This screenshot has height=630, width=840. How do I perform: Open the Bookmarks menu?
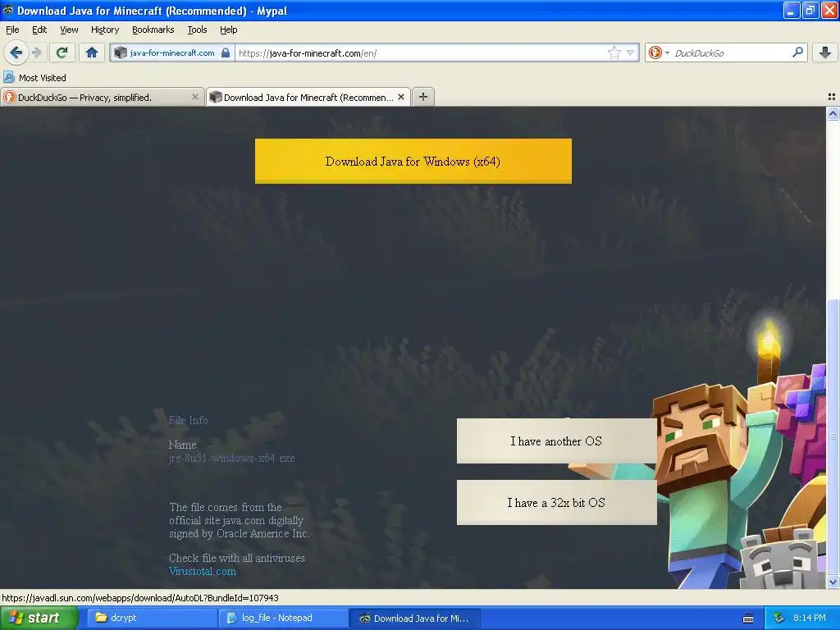click(x=153, y=30)
